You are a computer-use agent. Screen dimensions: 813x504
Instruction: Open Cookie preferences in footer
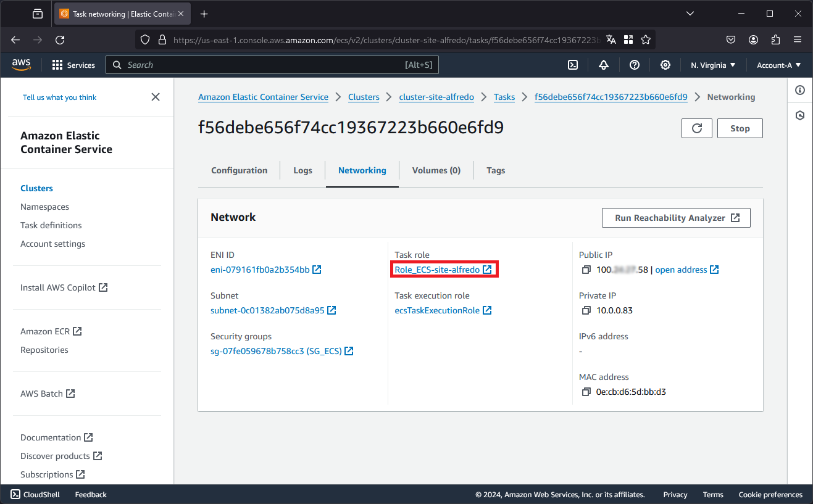(x=770, y=494)
